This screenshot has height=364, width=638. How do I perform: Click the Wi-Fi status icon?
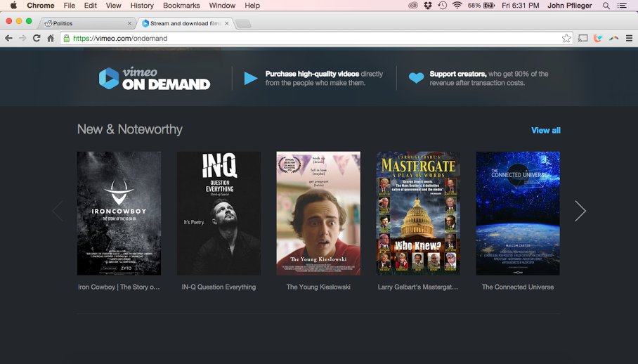click(457, 6)
